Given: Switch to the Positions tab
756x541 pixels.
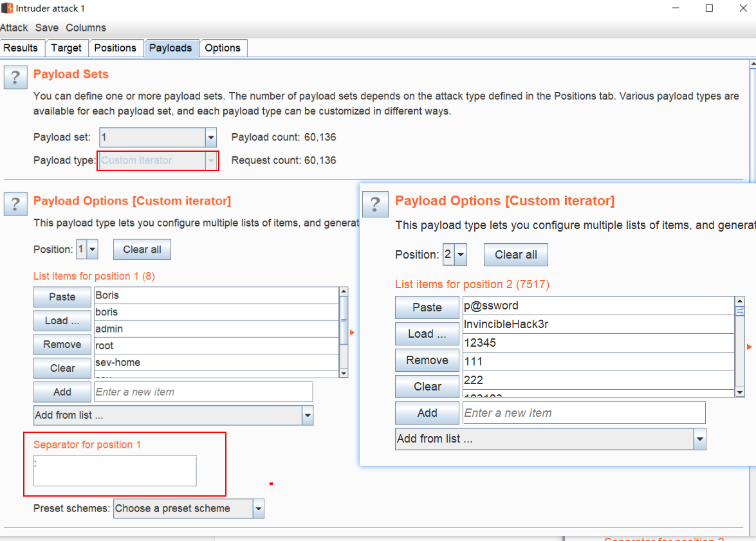Looking at the screenshot, I should (x=115, y=48).
